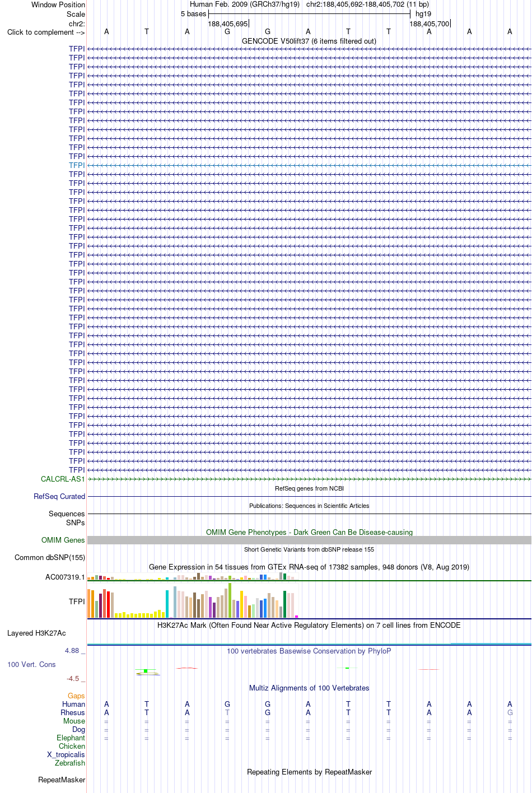This screenshot has width=532, height=793.
Task: Click the 'Click to complement -->' label
Action: (x=46, y=32)
